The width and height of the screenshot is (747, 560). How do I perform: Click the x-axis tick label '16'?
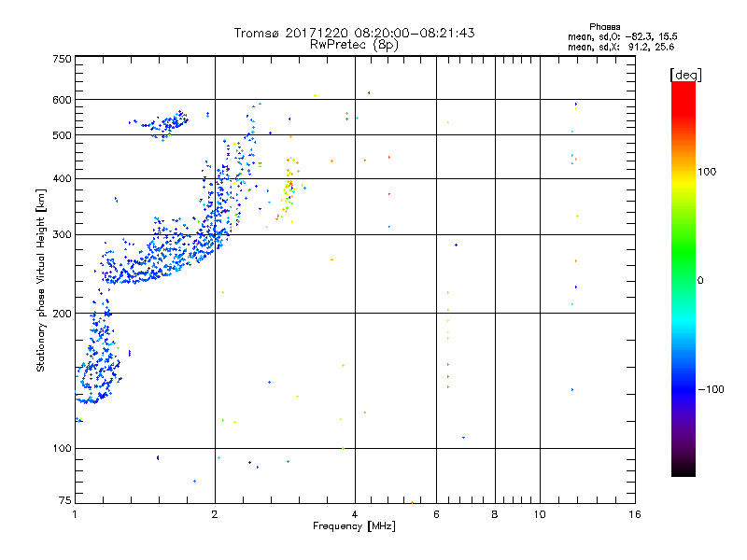(x=635, y=514)
